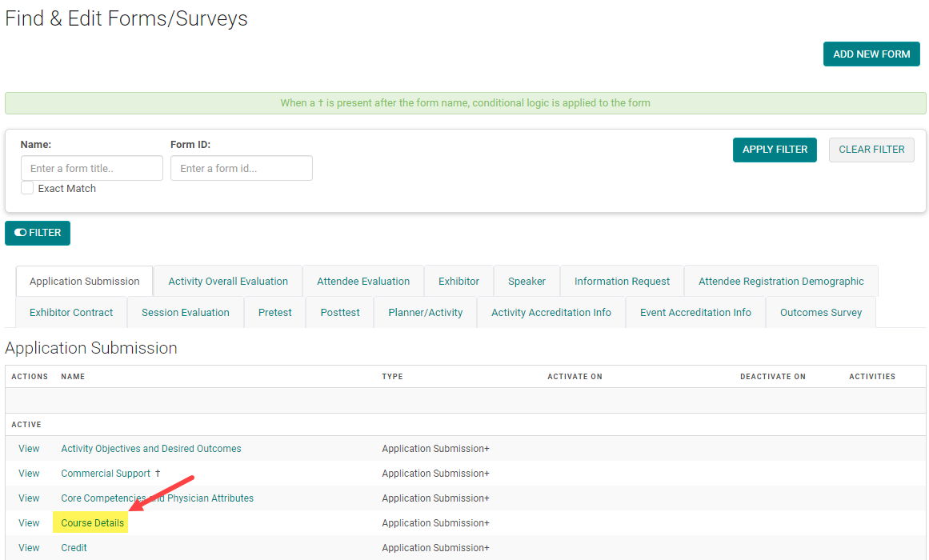The height and width of the screenshot is (560, 929).
Task: Open Activity Objectives and Desired Outcomes form
Action: 151,449
